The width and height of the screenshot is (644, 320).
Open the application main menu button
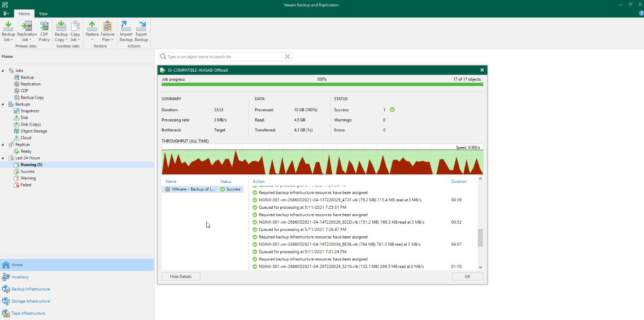(6, 13)
